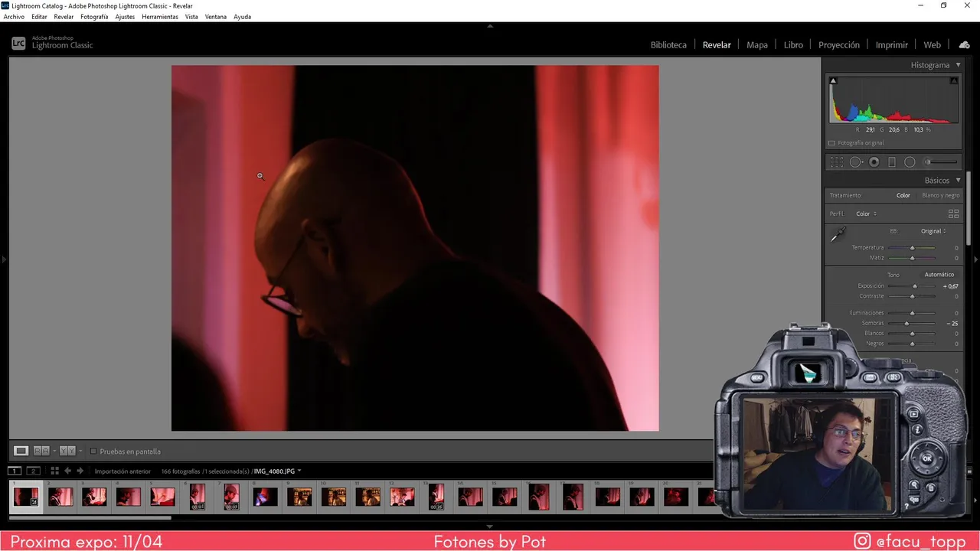Image resolution: width=980 pixels, height=551 pixels.
Task: Switch to the Mapa module
Action: tap(757, 45)
